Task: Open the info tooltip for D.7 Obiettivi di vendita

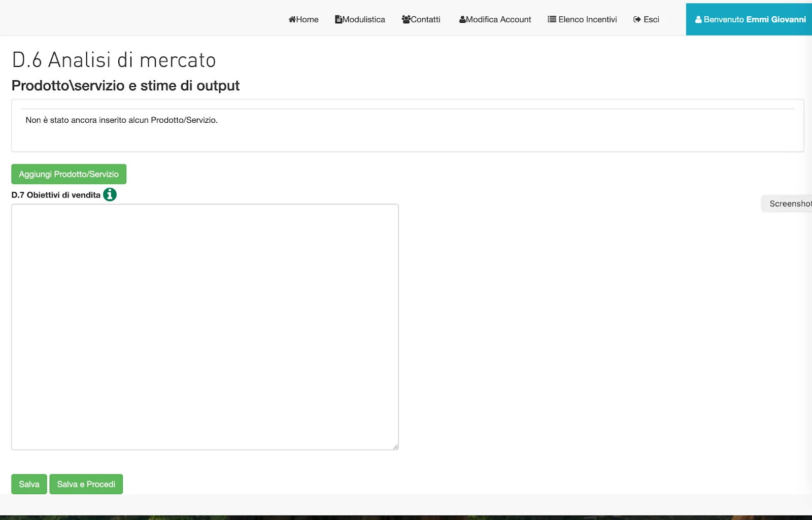Action: tap(109, 194)
